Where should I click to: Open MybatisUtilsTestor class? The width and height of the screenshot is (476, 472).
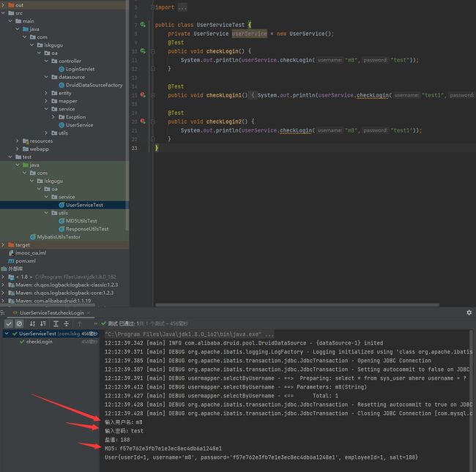coord(59,236)
